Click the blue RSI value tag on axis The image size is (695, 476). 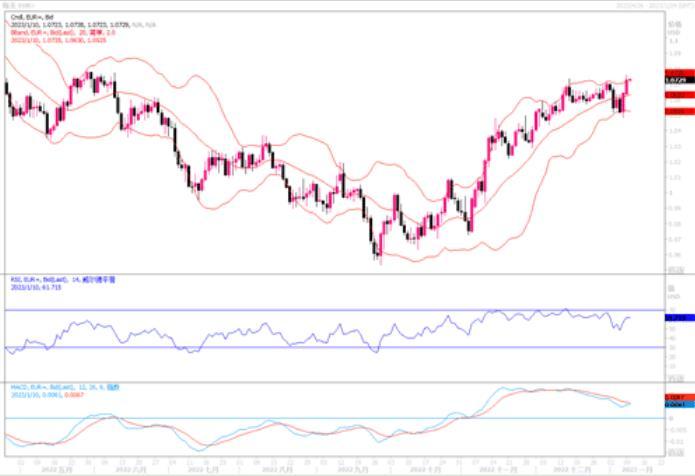(x=680, y=317)
